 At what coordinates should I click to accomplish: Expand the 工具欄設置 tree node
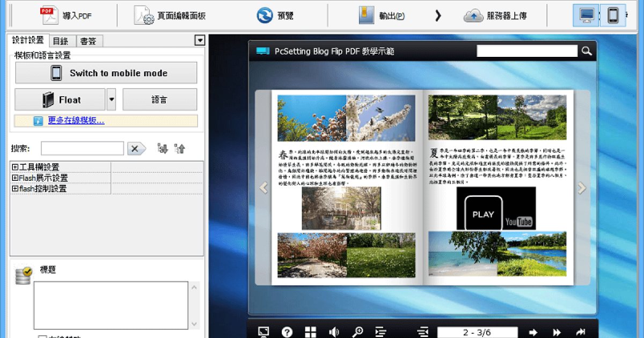15,167
